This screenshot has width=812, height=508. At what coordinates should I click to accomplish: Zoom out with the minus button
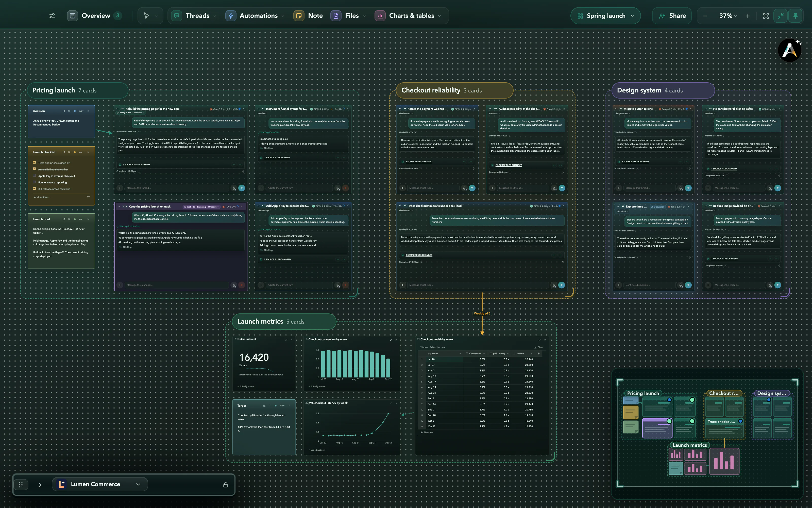pyautogui.click(x=705, y=16)
